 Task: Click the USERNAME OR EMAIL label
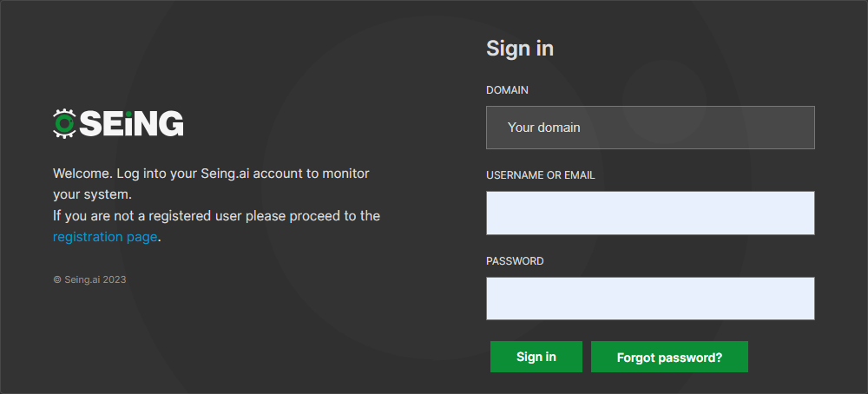tap(540, 175)
